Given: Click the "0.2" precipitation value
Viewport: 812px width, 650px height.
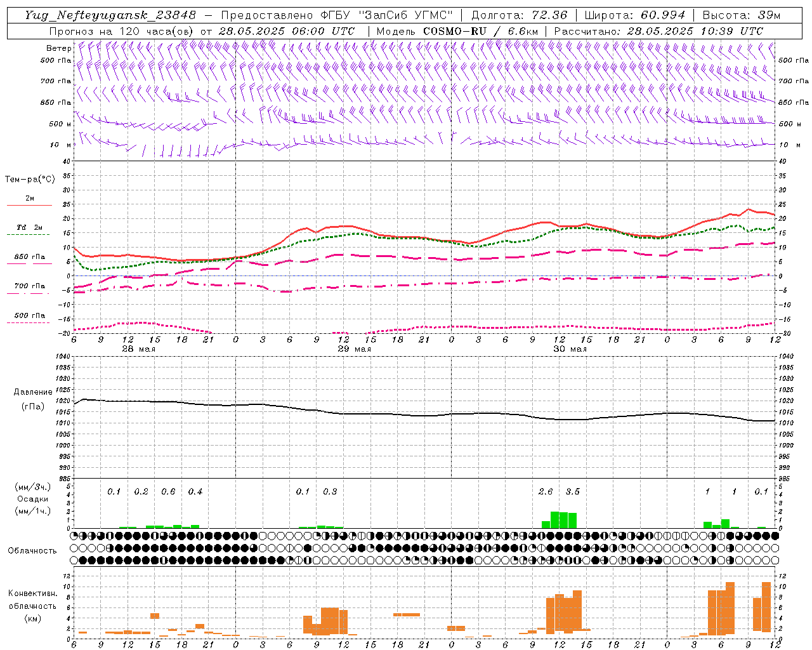Looking at the screenshot, I should tap(141, 492).
